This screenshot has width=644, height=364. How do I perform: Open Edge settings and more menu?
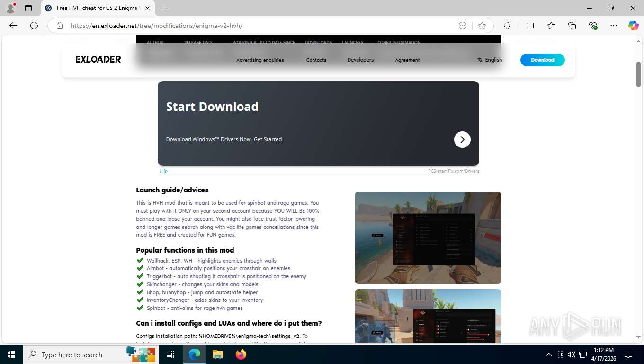(614, 26)
